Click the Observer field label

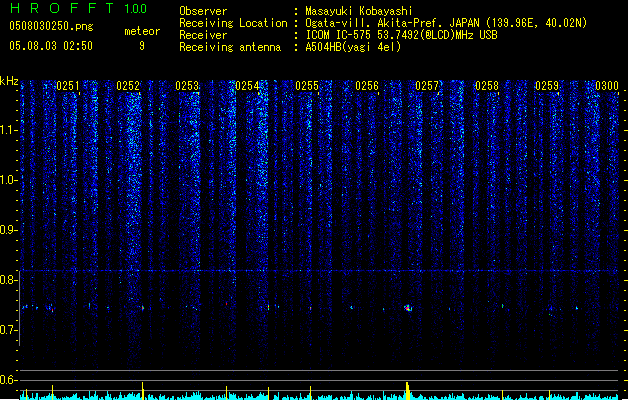tap(203, 11)
